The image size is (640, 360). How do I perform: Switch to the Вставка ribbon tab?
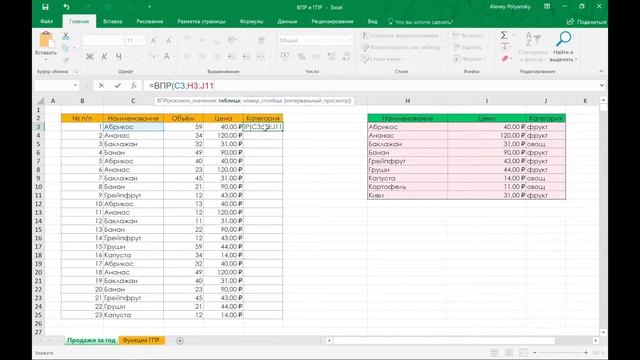113,21
